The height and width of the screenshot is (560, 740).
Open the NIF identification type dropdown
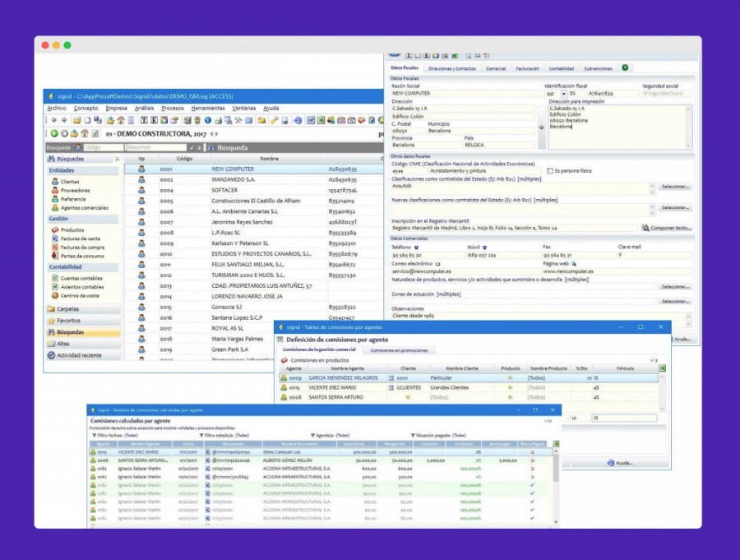(x=563, y=94)
